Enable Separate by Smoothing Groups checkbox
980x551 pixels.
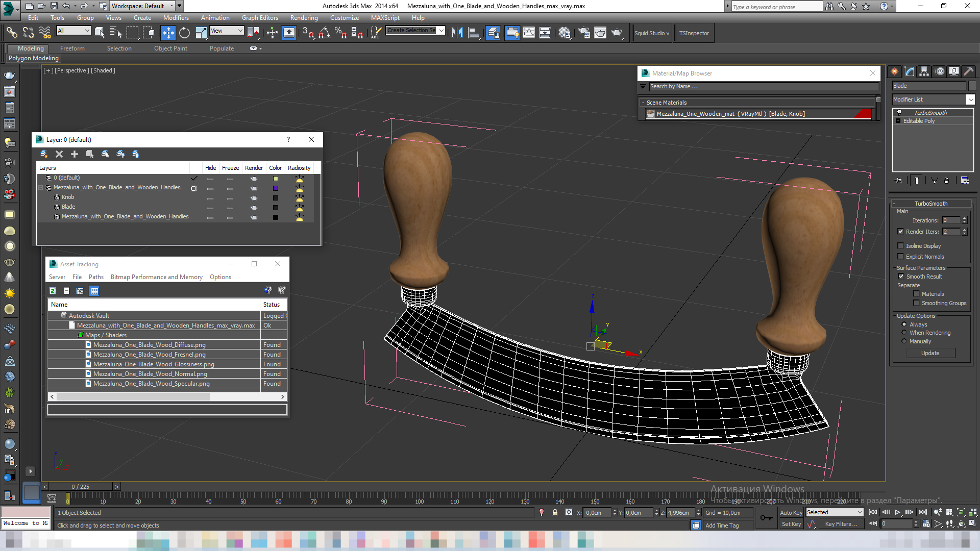tap(916, 303)
